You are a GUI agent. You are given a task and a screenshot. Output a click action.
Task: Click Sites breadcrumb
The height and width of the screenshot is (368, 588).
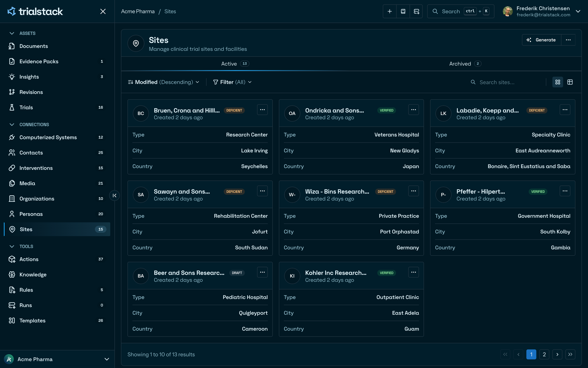coord(170,11)
